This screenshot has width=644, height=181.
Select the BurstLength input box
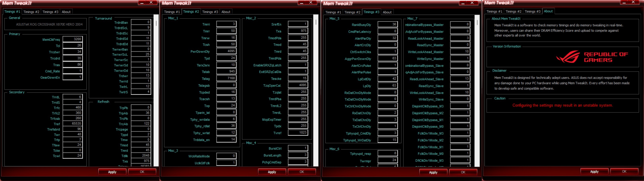pyautogui.click(x=298, y=155)
